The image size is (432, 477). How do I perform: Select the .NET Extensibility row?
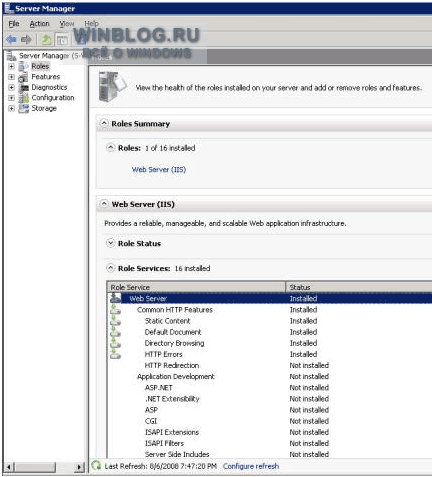pyautogui.click(x=270, y=399)
